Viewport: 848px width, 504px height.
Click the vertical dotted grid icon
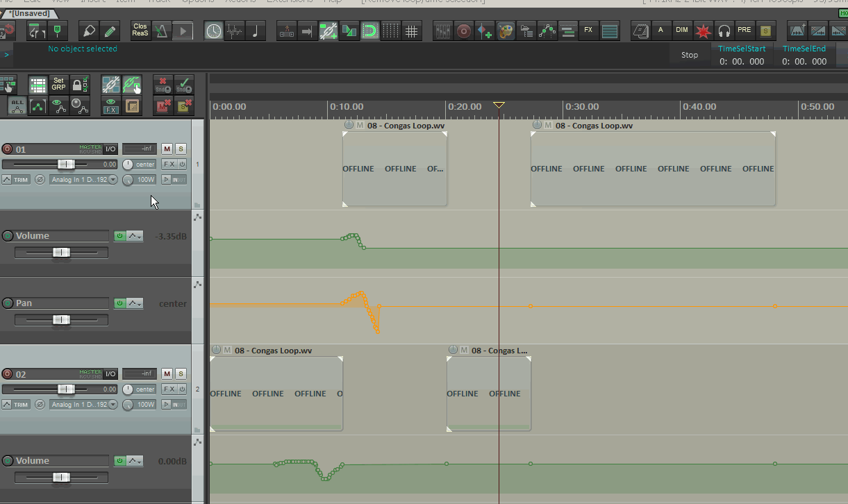tap(391, 31)
